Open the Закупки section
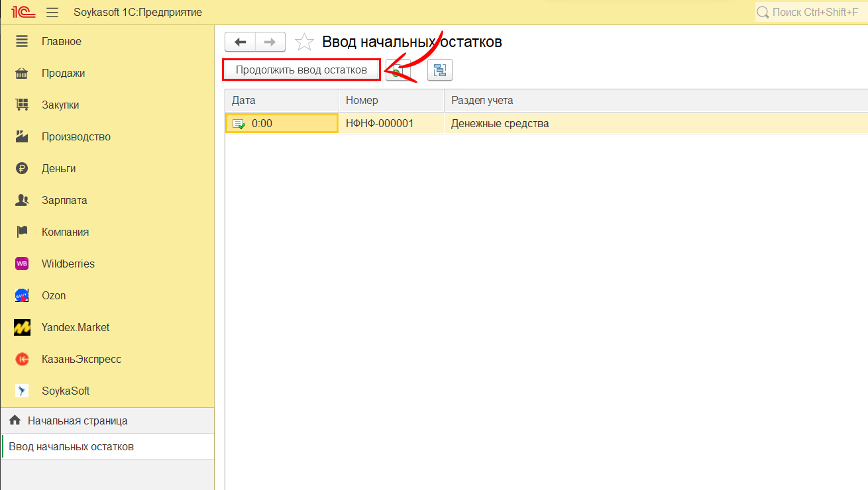 pos(107,105)
